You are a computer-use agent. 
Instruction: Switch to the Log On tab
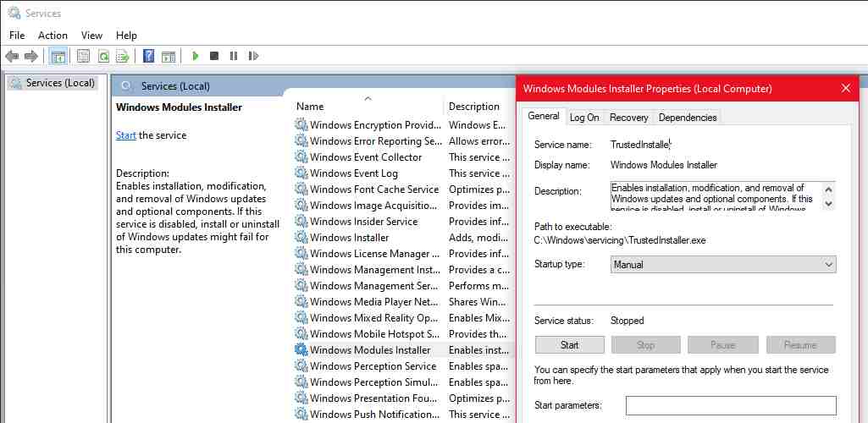584,118
